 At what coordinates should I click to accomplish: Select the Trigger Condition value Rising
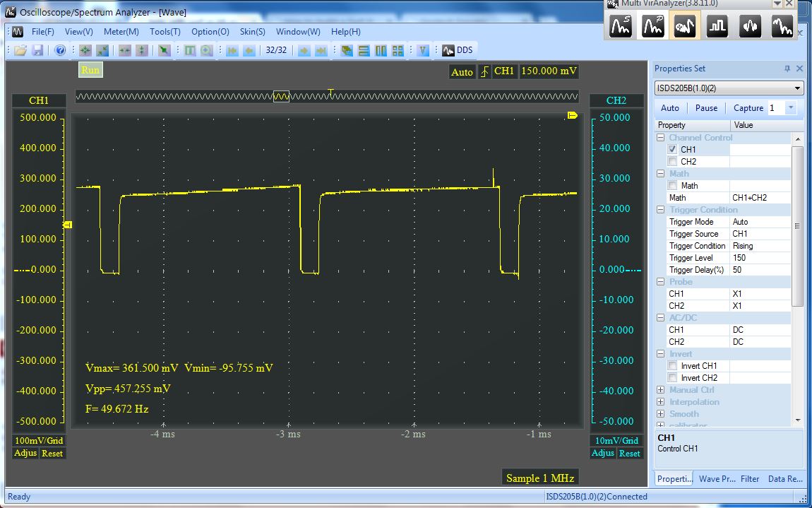coord(760,246)
